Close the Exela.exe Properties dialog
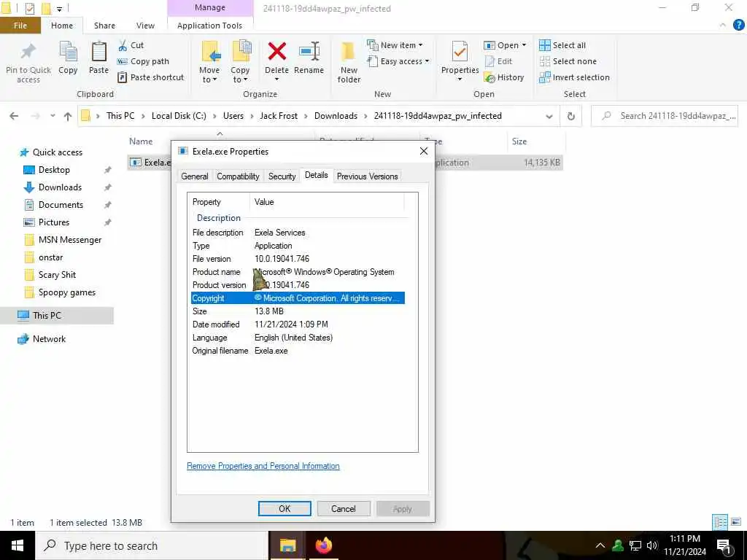Viewport: 747px width, 560px height. 424,152
